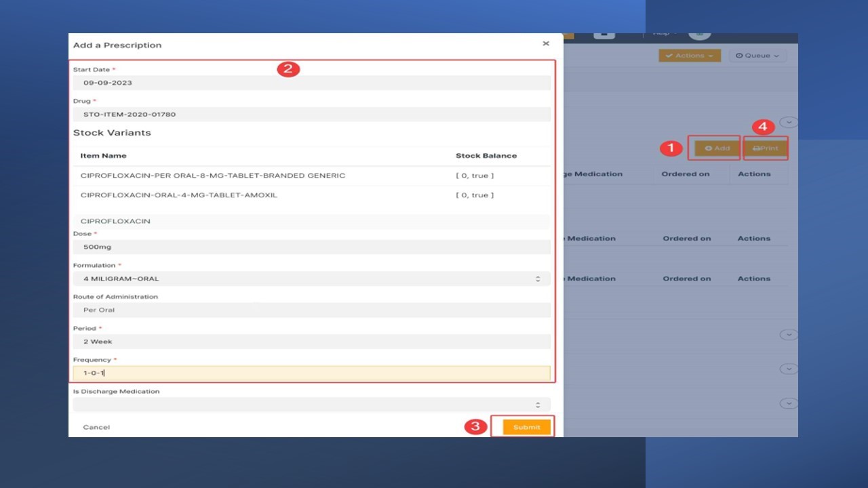
Task: Click the Drug field with STO-ITEM-2020-01780
Action: click(312, 115)
